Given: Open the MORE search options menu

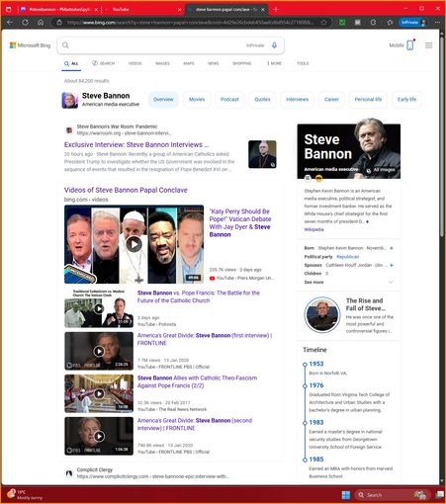Looking at the screenshot, I should (274, 63).
